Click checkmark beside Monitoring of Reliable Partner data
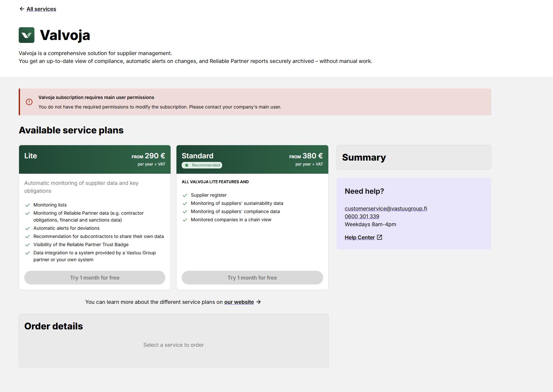The width and height of the screenshot is (553, 392). pyautogui.click(x=28, y=213)
